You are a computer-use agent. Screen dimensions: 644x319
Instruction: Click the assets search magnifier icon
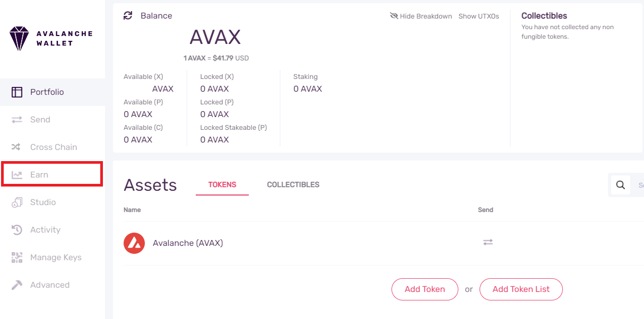point(621,185)
